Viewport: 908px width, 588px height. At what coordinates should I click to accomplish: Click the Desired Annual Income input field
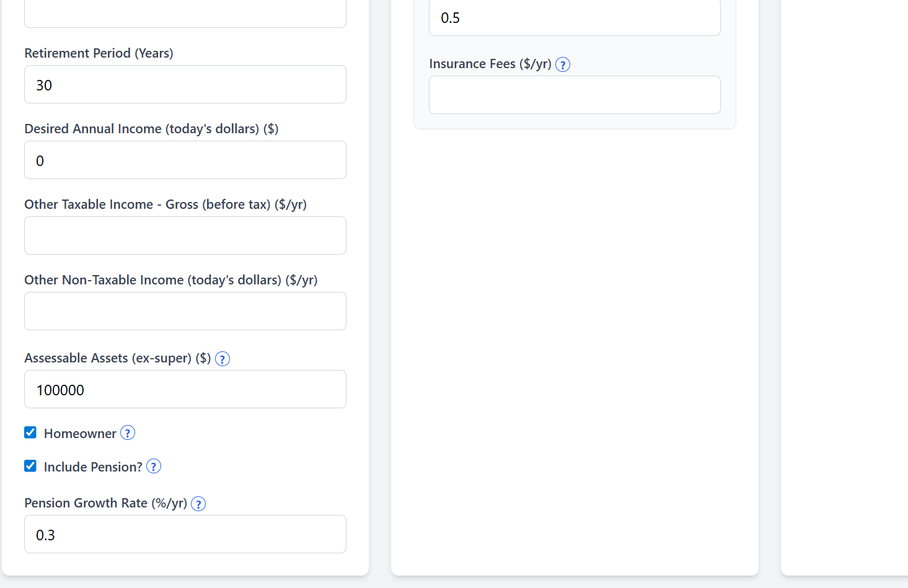click(x=185, y=160)
